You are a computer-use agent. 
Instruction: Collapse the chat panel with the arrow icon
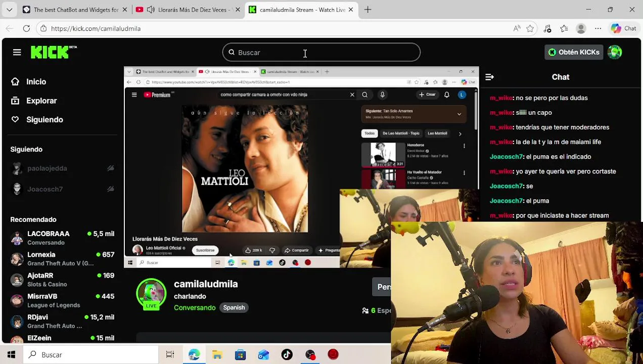[489, 77]
